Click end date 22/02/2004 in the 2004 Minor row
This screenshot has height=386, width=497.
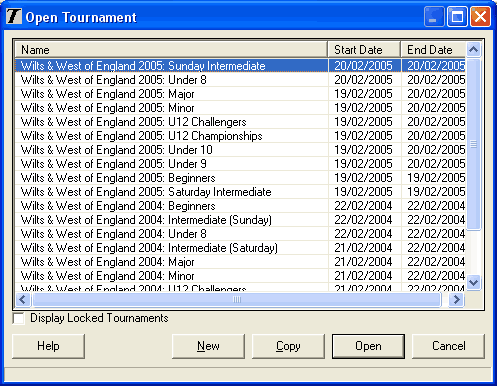436,276
